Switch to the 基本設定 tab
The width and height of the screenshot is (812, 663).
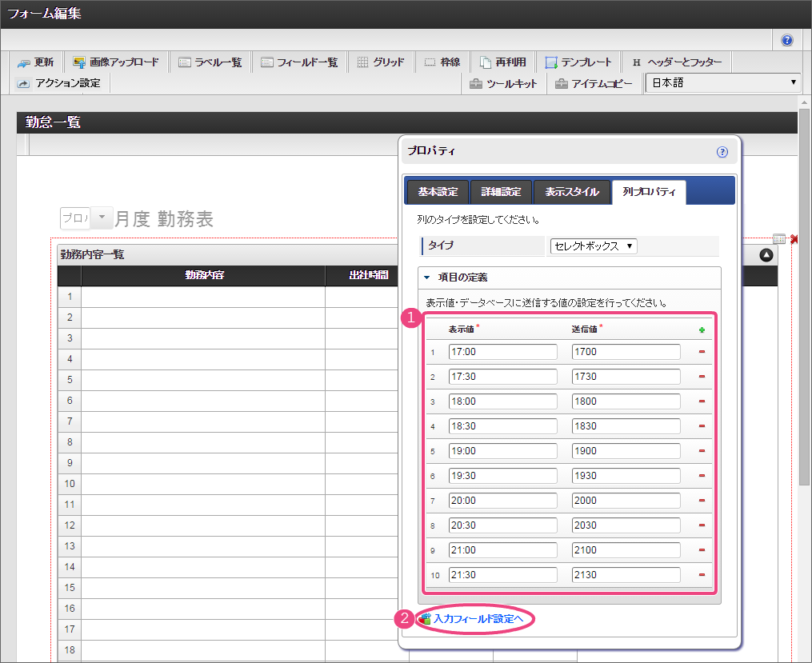[438, 192]
